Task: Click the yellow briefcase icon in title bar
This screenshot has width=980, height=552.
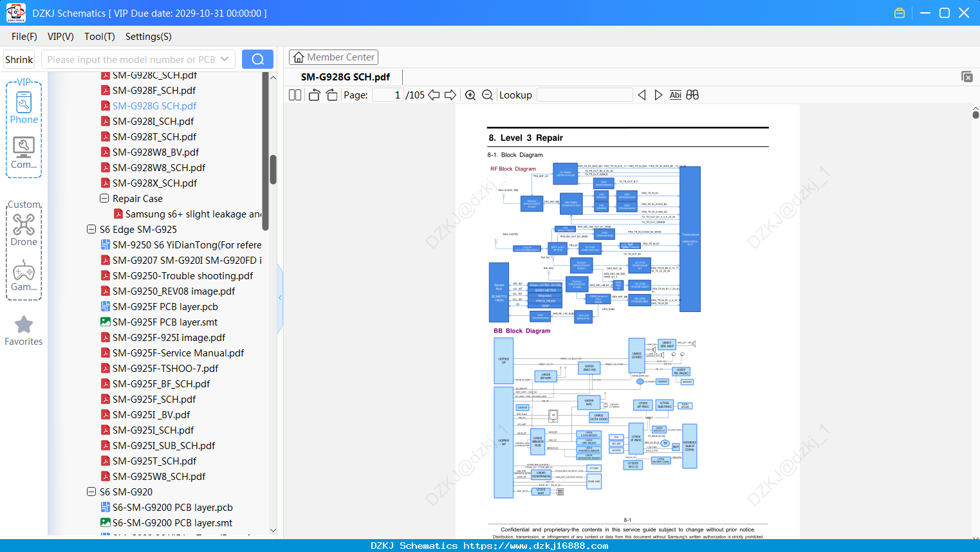Action: pyautogui.click(x=900, y=13)
